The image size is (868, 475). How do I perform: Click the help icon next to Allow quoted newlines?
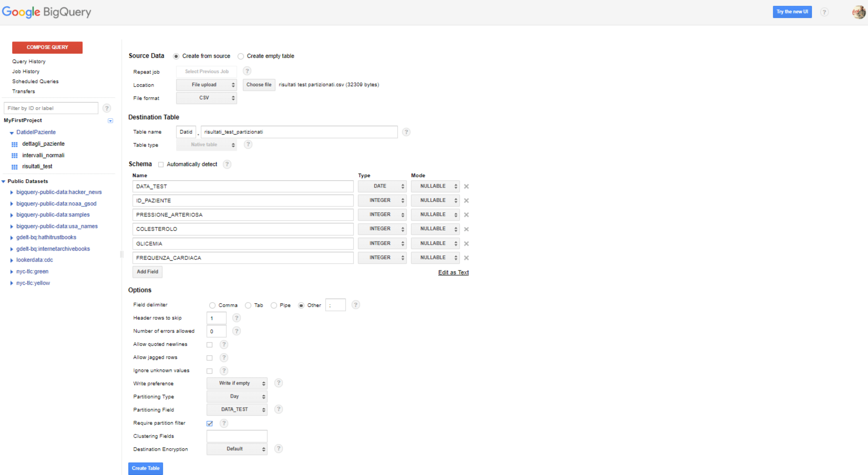[x=224, y=345]
